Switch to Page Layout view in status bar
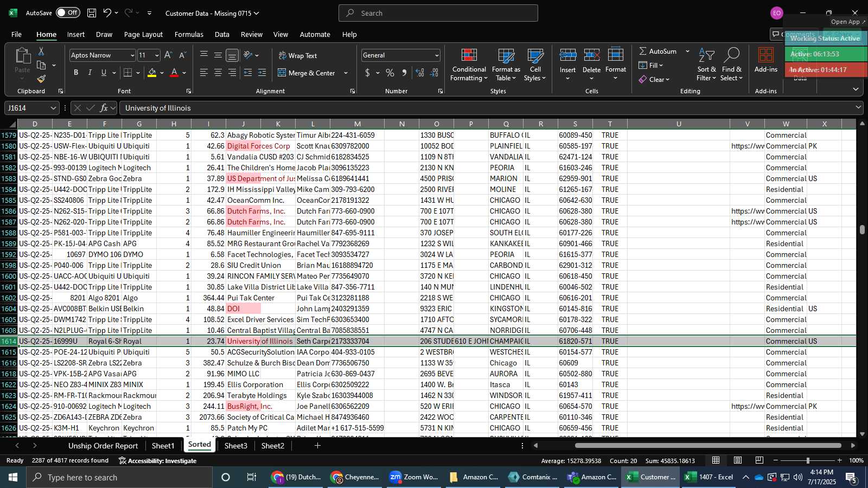The width and height of the screenshot is (868, 488). coord(738,460)
